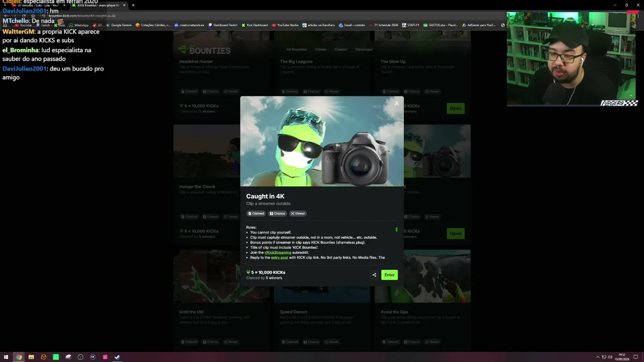
Task: Select the Chance tag in the dialog
Action: 277,214
